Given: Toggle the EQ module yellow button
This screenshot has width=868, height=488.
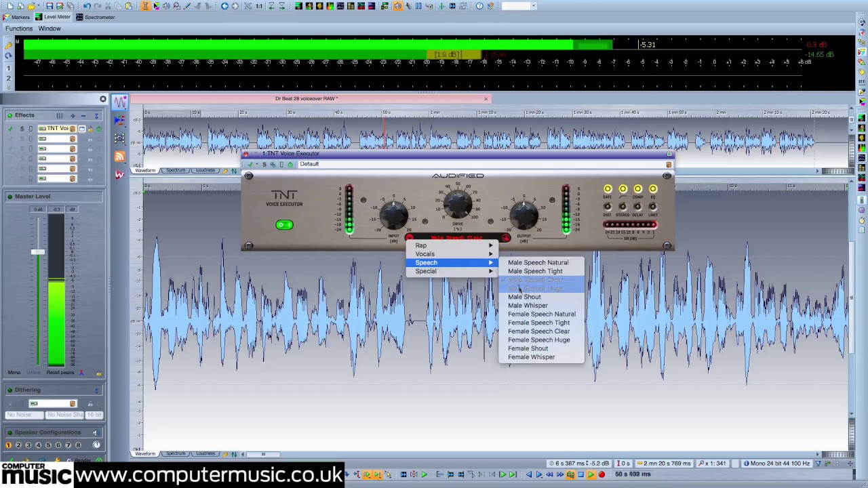Looking at the screenshot, I should [653, 189].
